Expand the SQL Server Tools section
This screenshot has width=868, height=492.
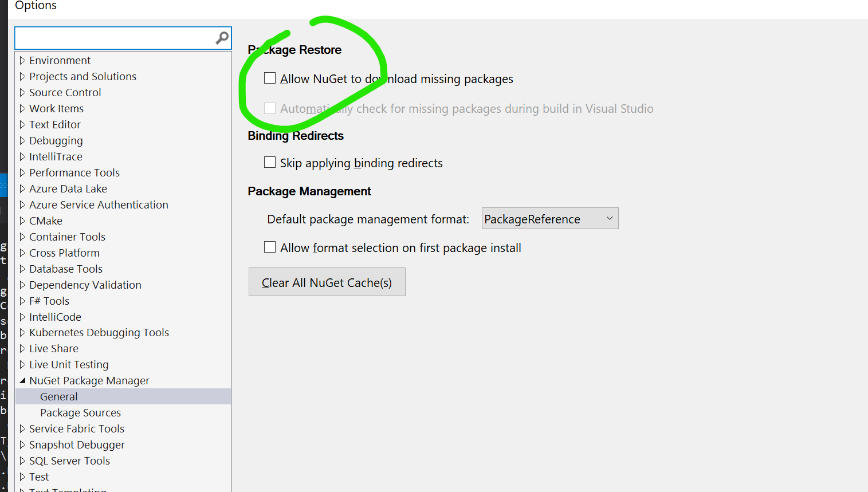click(22, 460)
